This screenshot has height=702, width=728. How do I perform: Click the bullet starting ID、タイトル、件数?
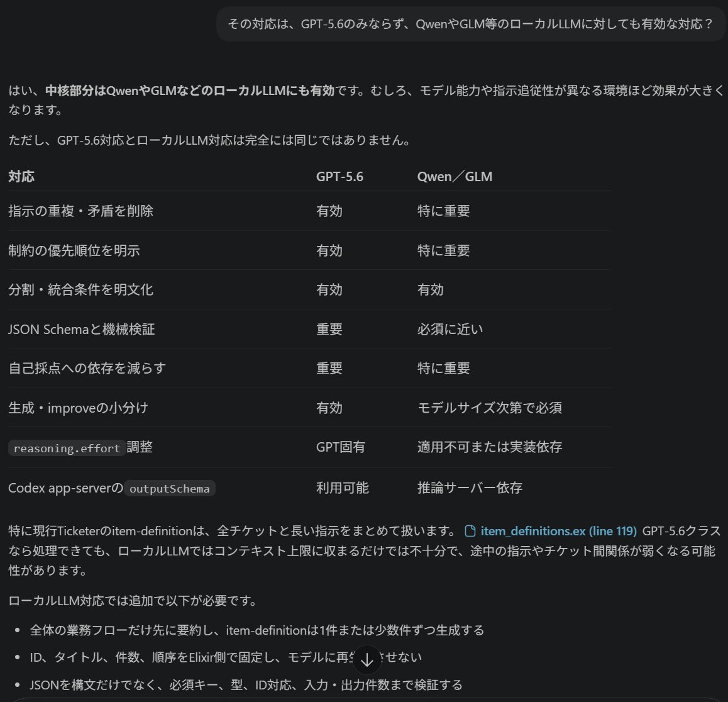click(226, 657)
